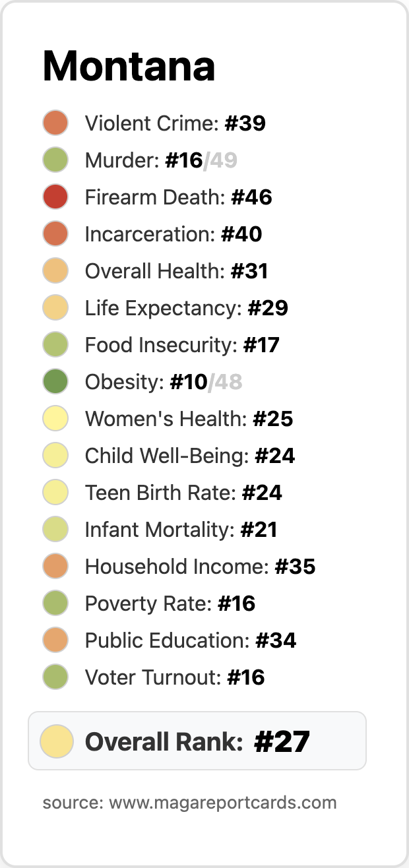Click the Overall Rank #27 box

pos(197,741)
